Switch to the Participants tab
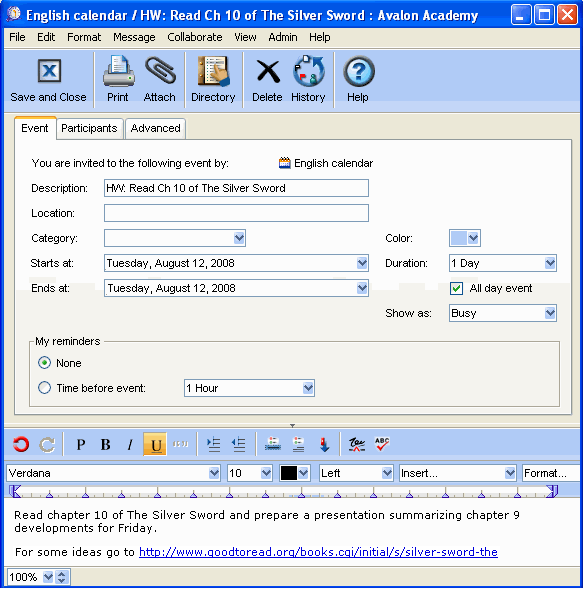This screenshot has height=589, width=583. point(89,128)
